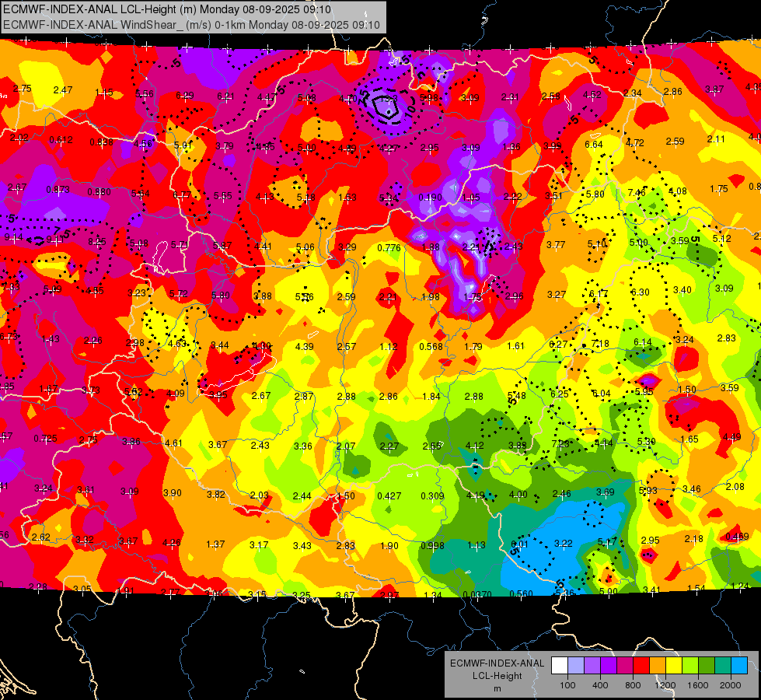Click the '1200' label in the legend scale
The width and height of the screenshot is (761, 700).
[665, 685]
